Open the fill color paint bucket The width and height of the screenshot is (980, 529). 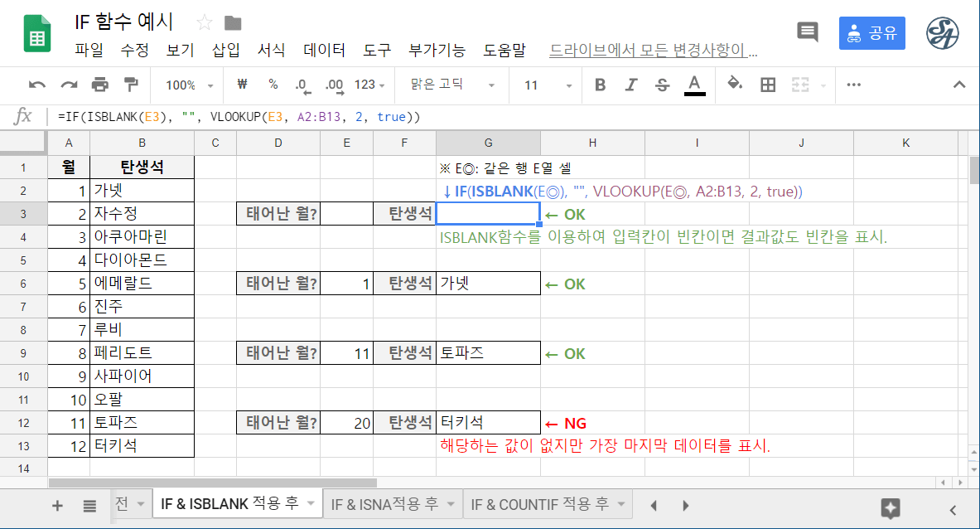pyautogui.click(x=734, y=85)
